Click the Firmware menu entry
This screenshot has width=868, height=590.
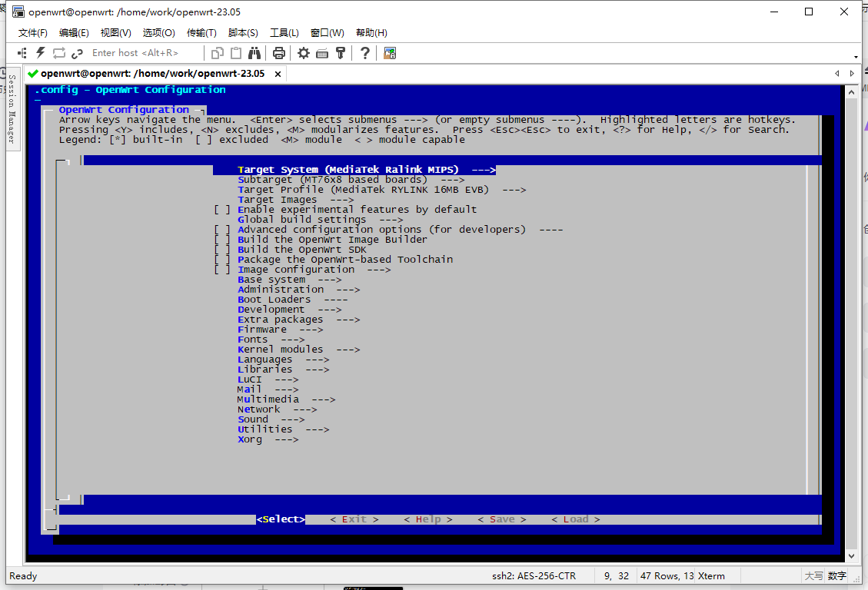pos(280,330)
